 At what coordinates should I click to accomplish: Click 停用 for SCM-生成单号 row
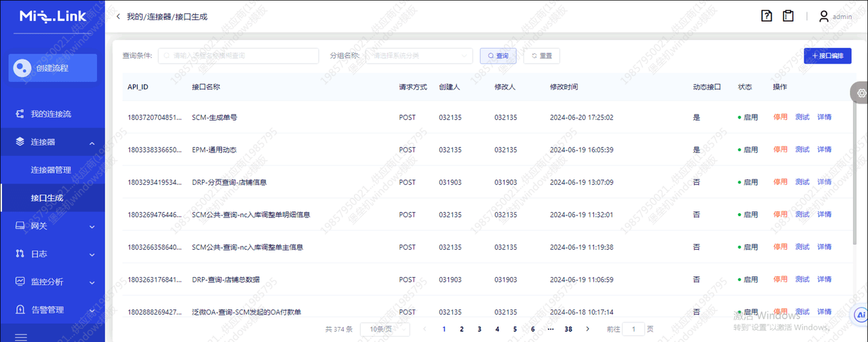(781, 117)
